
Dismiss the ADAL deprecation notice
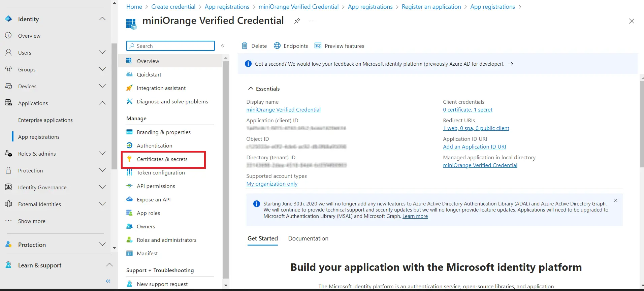616,200
